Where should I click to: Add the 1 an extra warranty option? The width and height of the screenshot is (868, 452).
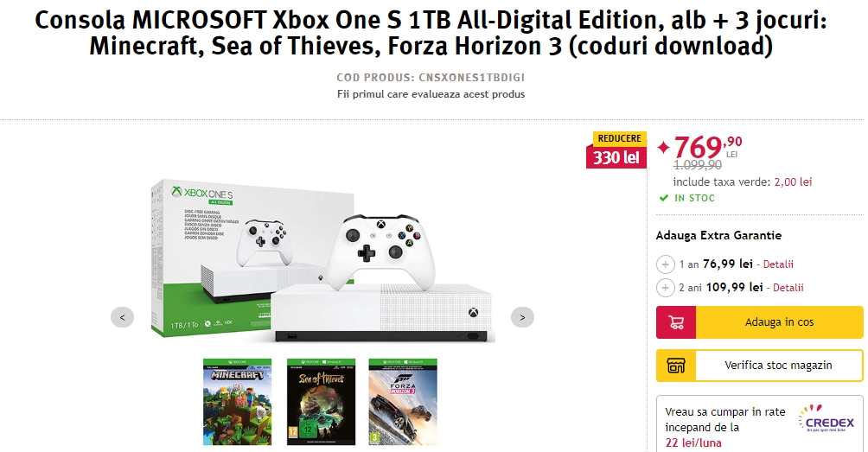[x=666, y=264]
